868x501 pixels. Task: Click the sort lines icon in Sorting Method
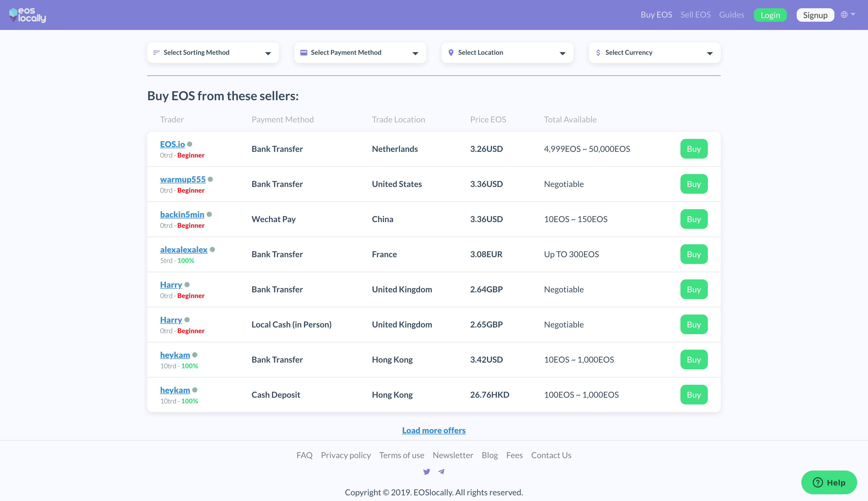pyautogui.click(x=156, y=53)
